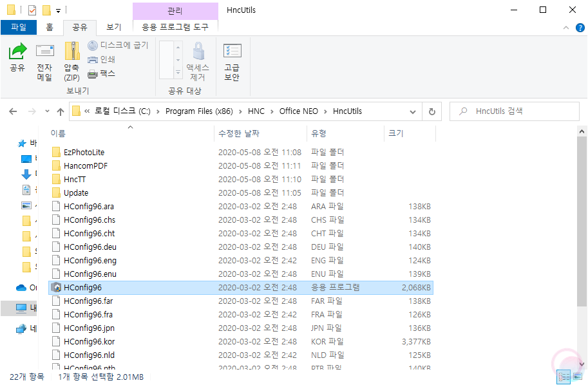Compress selection with ZIP (압축) icon
The height and width of the screenshot is (385, 588).
[72, 52]
